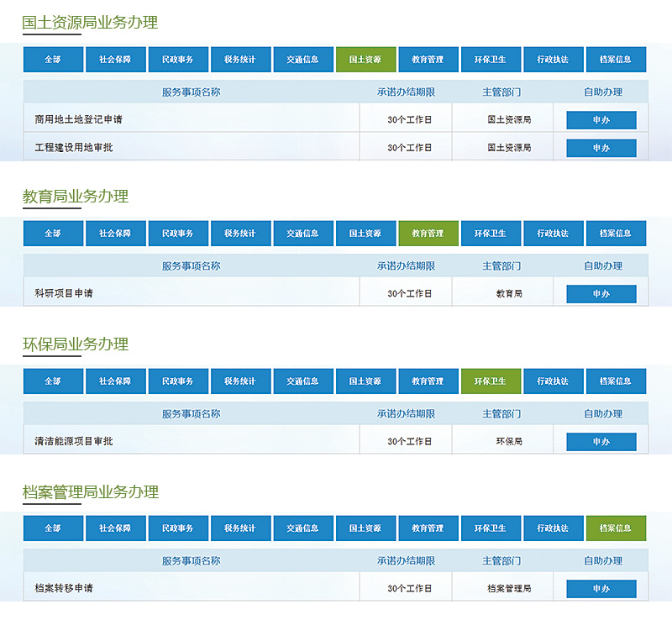Select 行政执法 tab in 教育局业务办理 section
Screen dimensions: 672x641
554,234
